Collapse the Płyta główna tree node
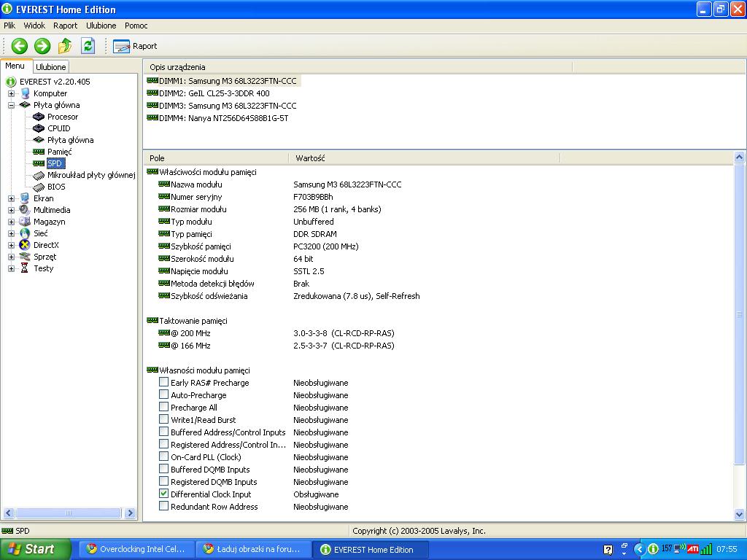747x560 pixels. tap(12, 105)
